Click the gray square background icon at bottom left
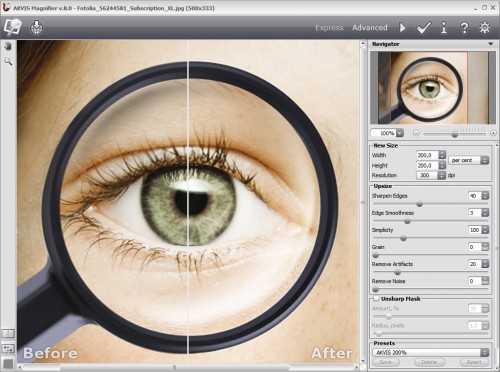The height and width of the screenshot is (372, 500). point(8,364)
